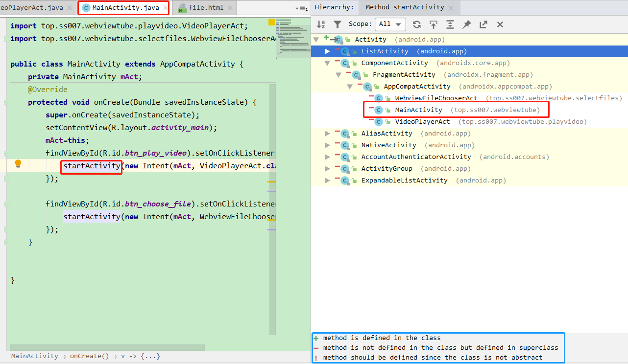Click the editor vertical scrollbar
Screen dimensions: 628x364
pyautogui.click(x=272, y=209)
